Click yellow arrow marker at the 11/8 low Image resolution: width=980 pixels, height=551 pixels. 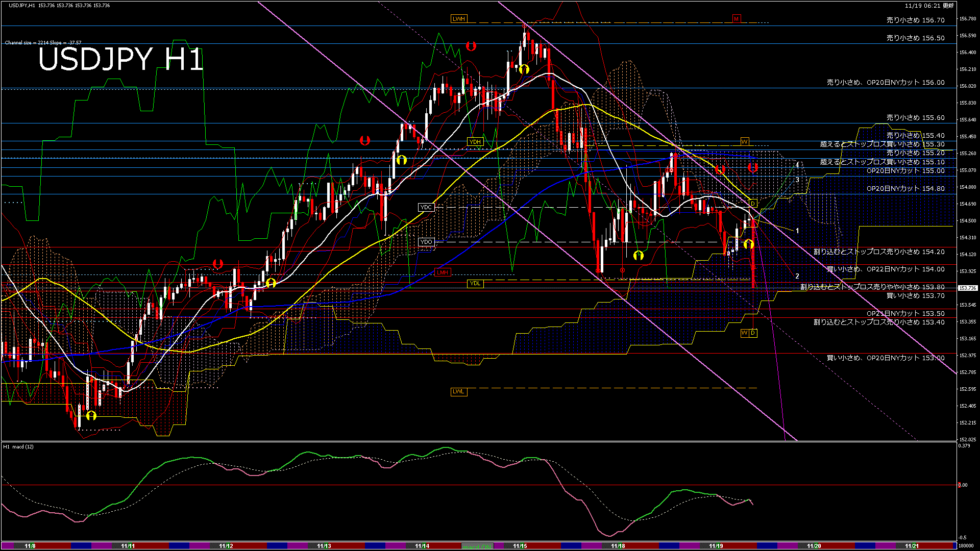(x=91, y=416)
